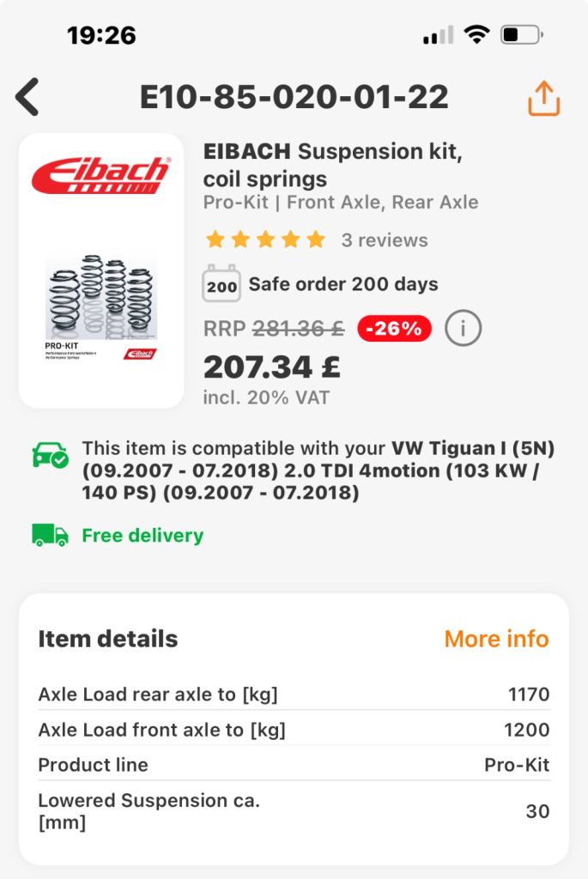This screenshot has height=879, width=588.
Task: Tap the Wi-Fi status icon
Action: pyautogui.click(x=475, y=35)
